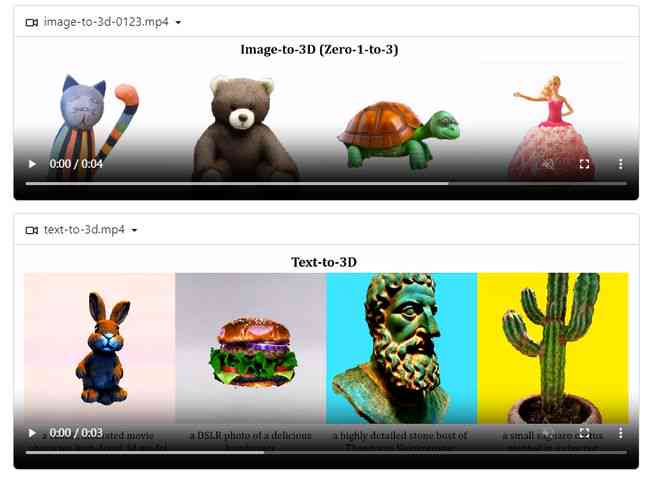Click the 0:00 / 0:04 time display

76,164
